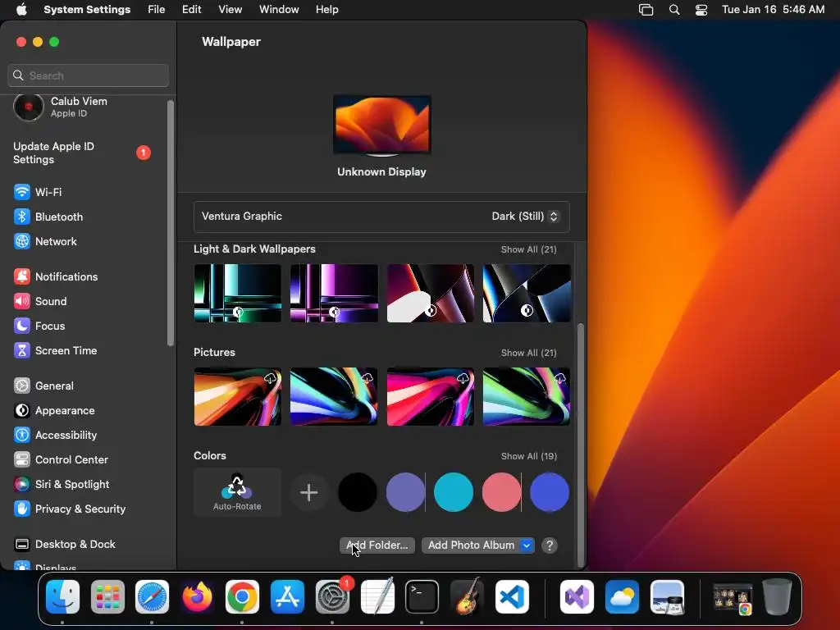The image size is (840, 630).
Task: Open Siri & Spotlight settings
Action: [61, 484]
